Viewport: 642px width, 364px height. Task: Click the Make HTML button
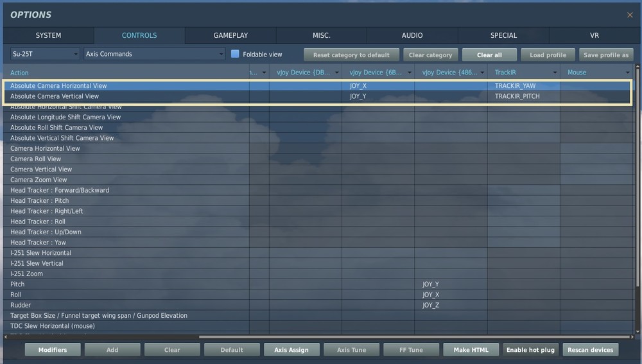471,350
